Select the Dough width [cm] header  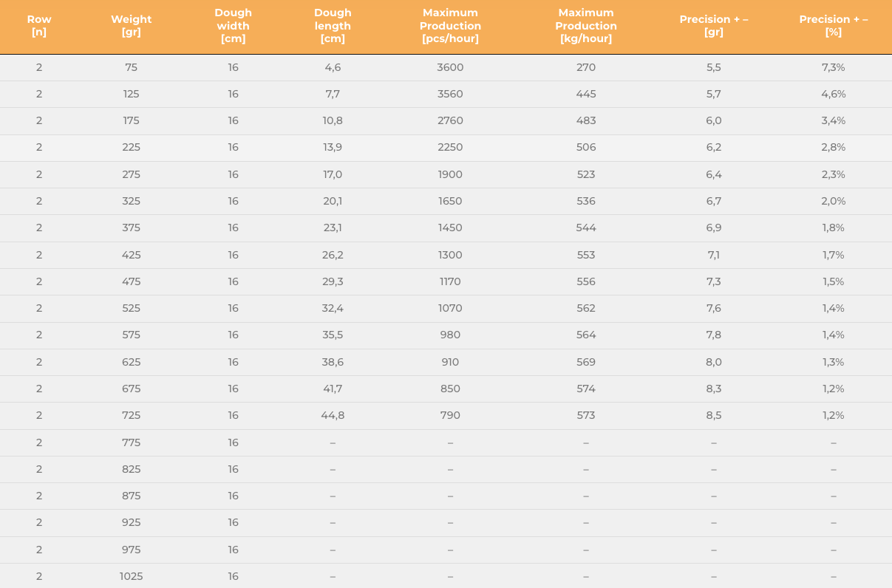(234, 26)
